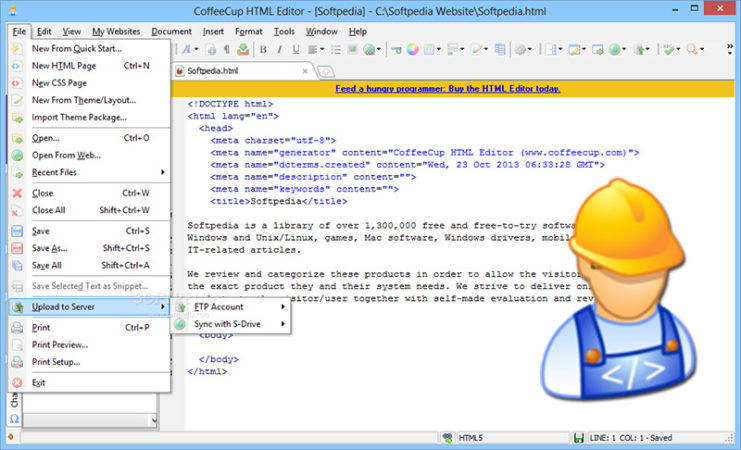Click the new empty tab button
Screen dimensions: 741x450
(x=327, y=71)
